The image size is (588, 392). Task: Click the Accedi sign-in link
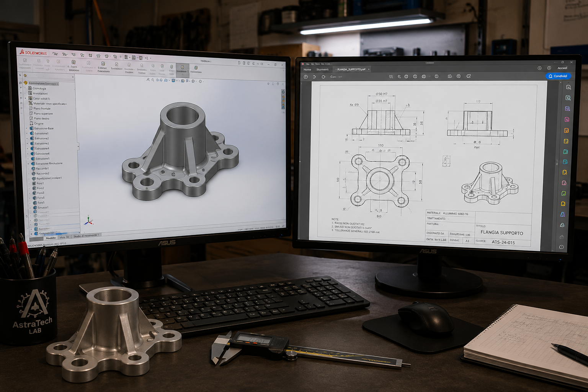[562, 68]
